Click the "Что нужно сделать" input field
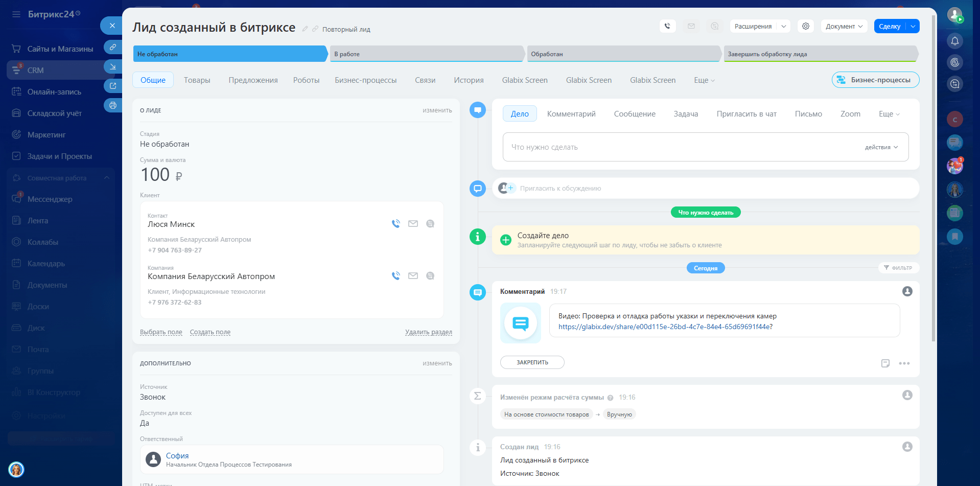The width and height of the screenshot is (980, 486). click(x=680, y=147)
